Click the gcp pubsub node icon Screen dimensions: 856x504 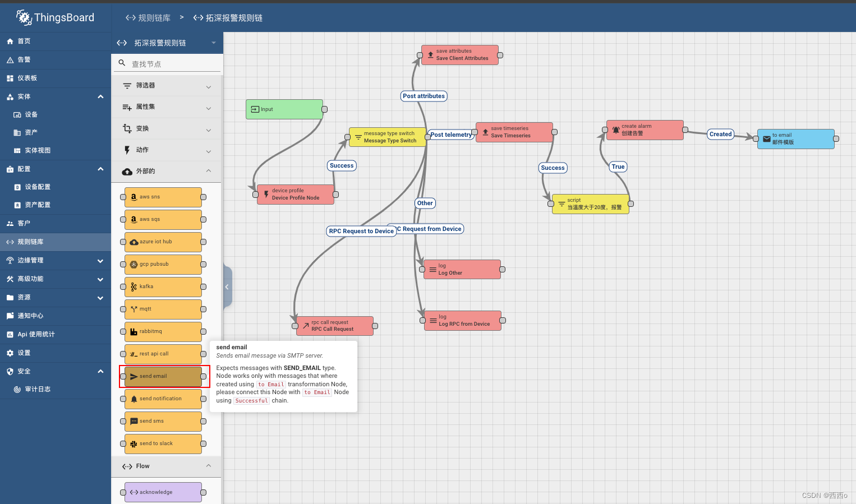(x=134, y=265)
